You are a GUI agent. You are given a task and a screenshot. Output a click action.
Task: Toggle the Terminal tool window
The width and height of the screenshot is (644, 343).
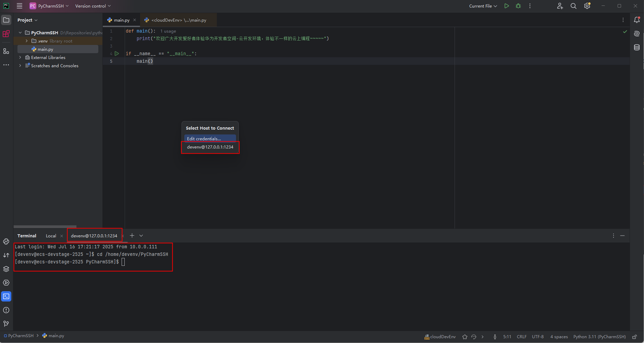point(6,296)
